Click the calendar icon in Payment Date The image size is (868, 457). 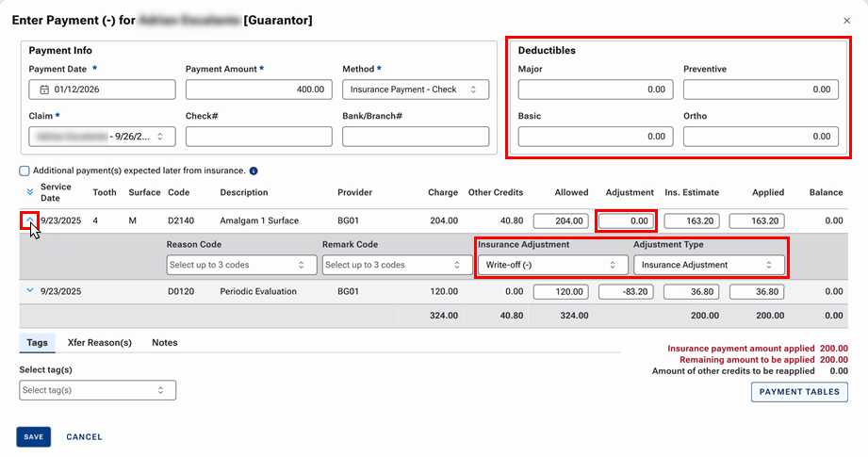(x=44, y=90)
